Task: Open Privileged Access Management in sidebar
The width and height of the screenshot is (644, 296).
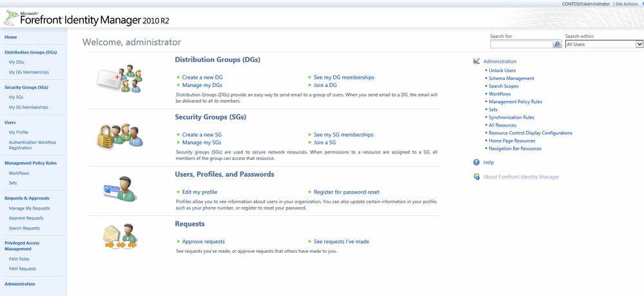Action: [22, 246]
